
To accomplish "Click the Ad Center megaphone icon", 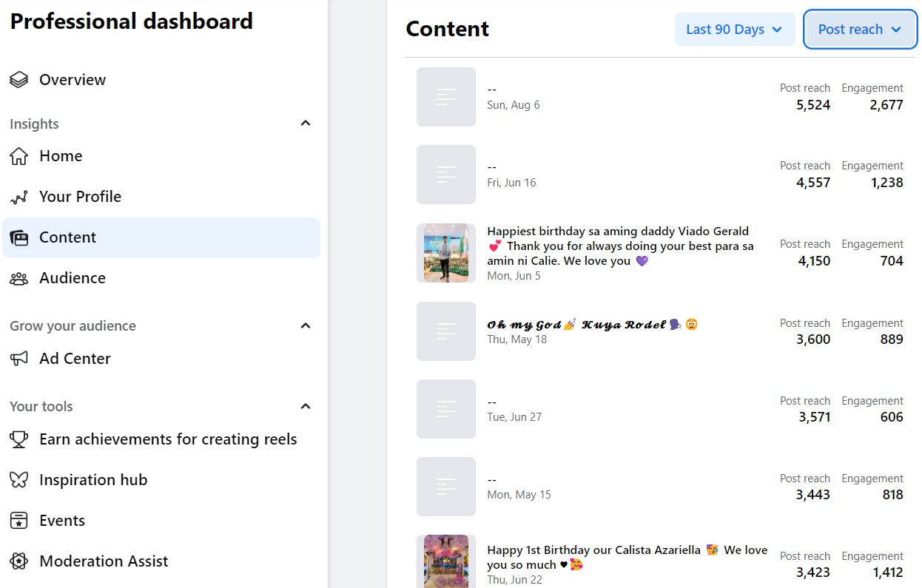I will tap(19, 359).
